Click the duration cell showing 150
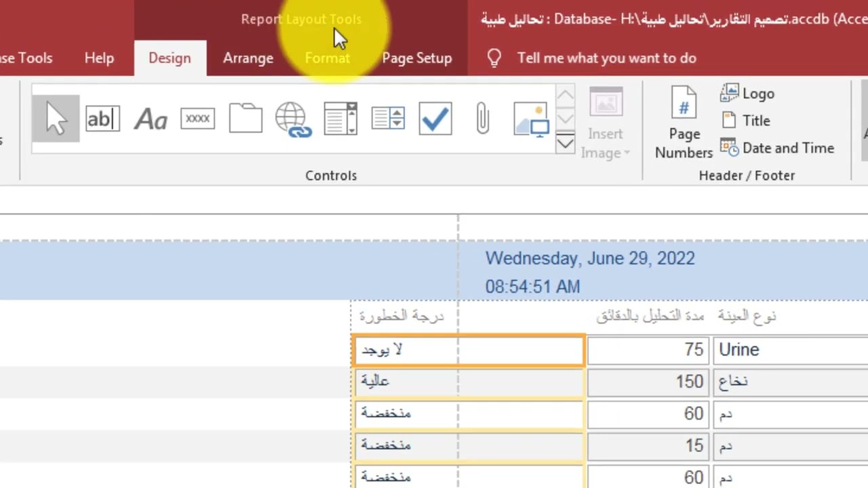This screenshot has width=868, height=488. click(648, 382)
